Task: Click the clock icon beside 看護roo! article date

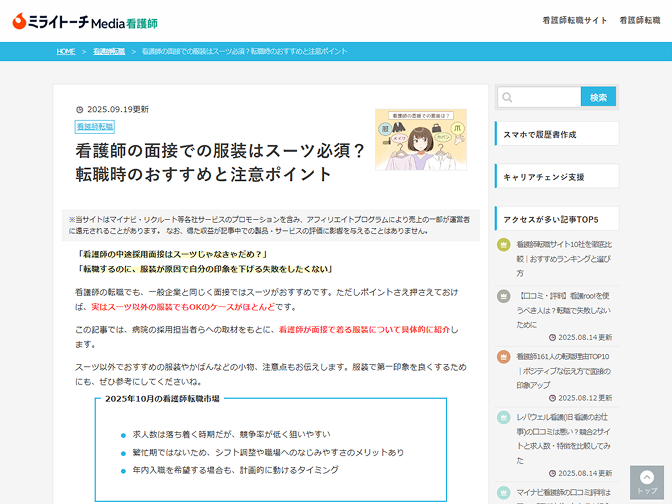Action: 552,338
